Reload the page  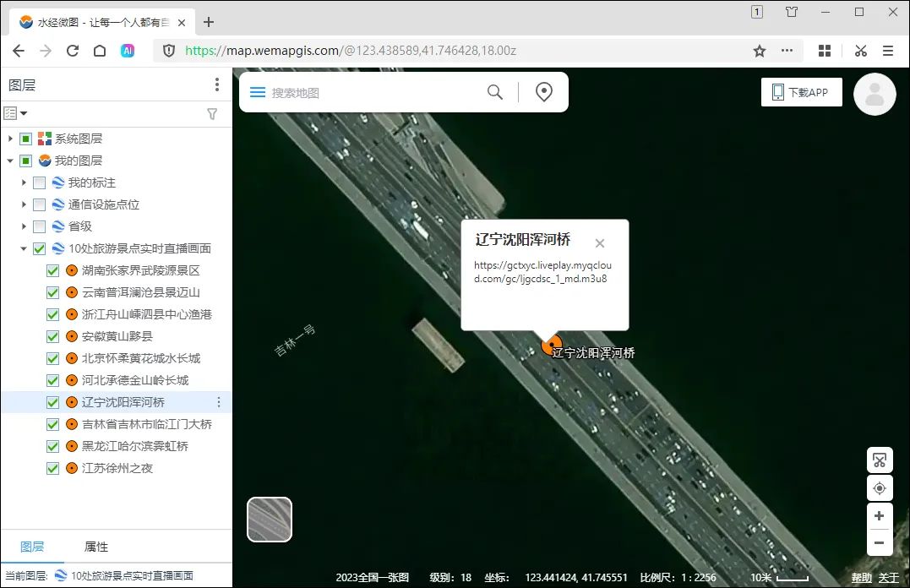tap(73, 51)
